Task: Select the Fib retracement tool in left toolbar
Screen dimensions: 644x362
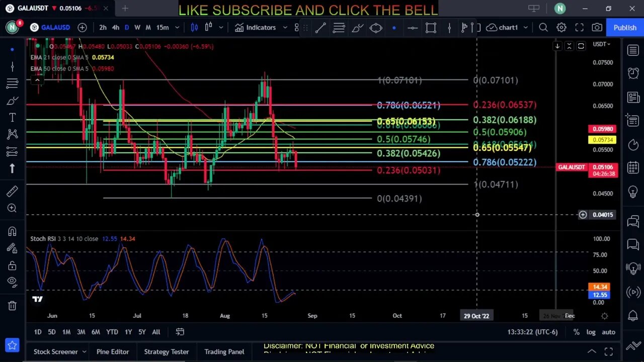Action: [x=12, y=83]
